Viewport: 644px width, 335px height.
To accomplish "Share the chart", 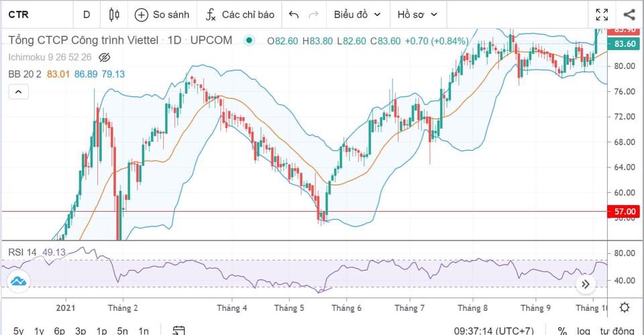I will (629, 15).
